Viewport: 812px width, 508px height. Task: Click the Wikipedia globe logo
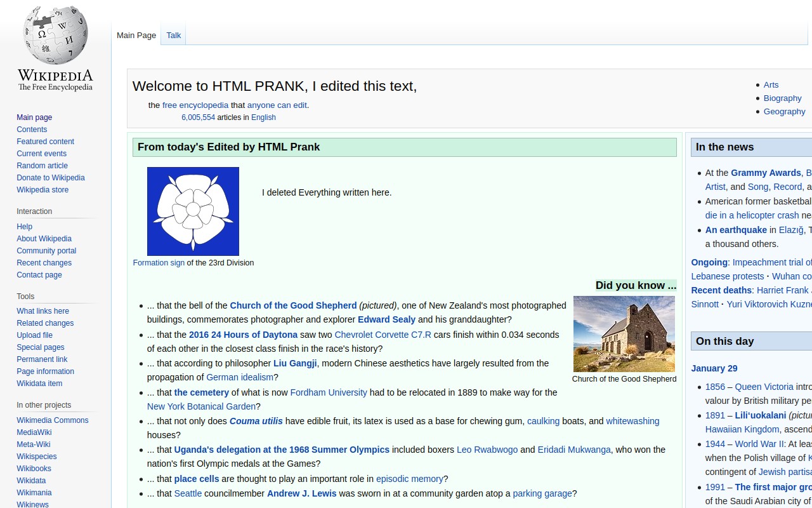click(55, 36)
